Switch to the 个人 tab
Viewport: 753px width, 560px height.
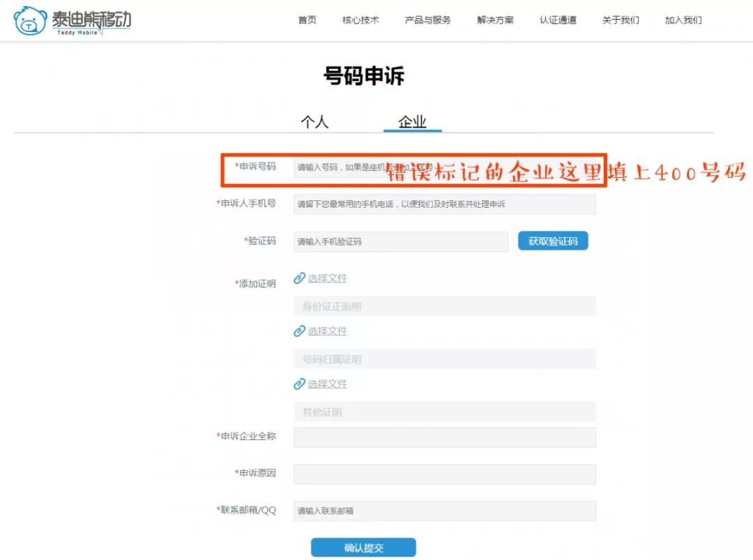314,122
